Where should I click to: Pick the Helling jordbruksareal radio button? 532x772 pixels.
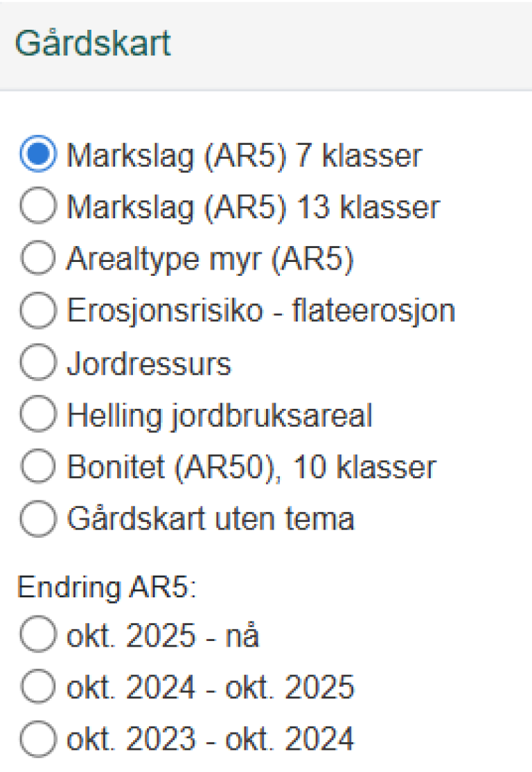click(x=37, y=415)
